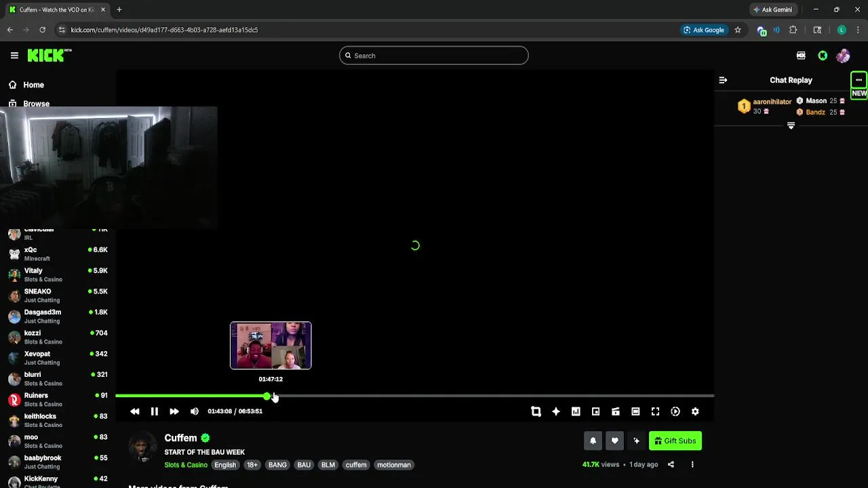The width and height of the screenshot is (868, 488).
Task: Click the green K coin icon
Action: click(x=823, y=56)
